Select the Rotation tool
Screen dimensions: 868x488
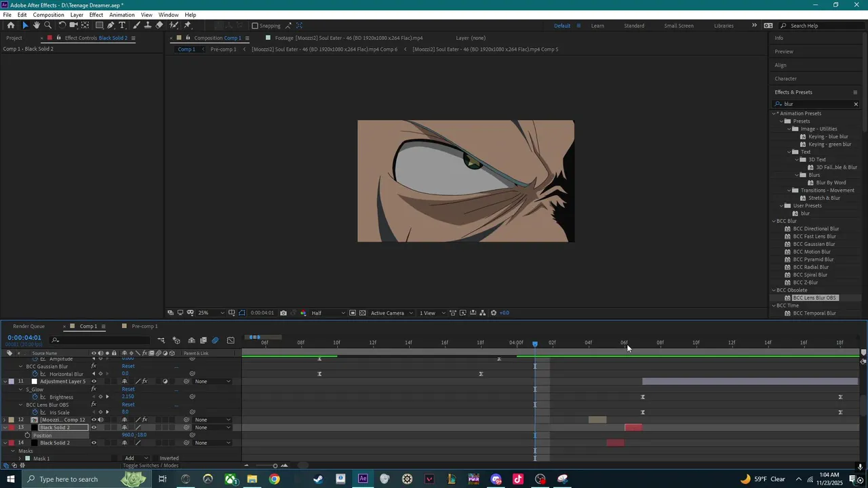[62, 25]
